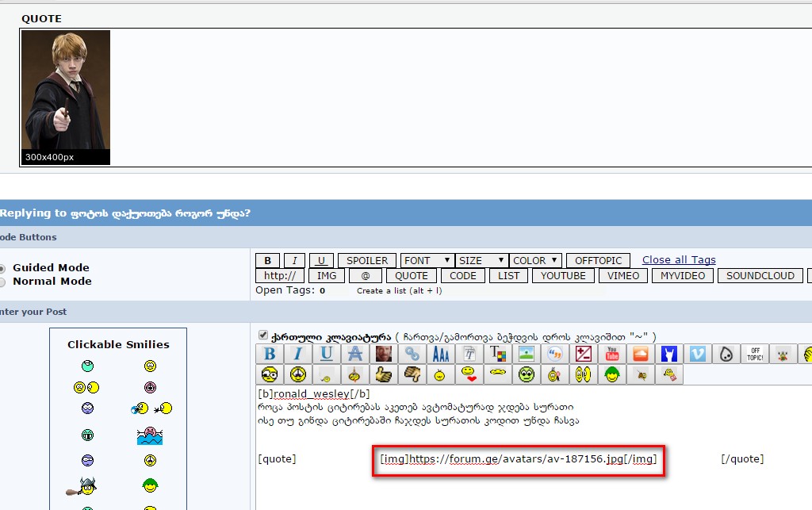Click the orange SoundCloud icon
Screen dimensions: 812x510
(x=641, y=355)
